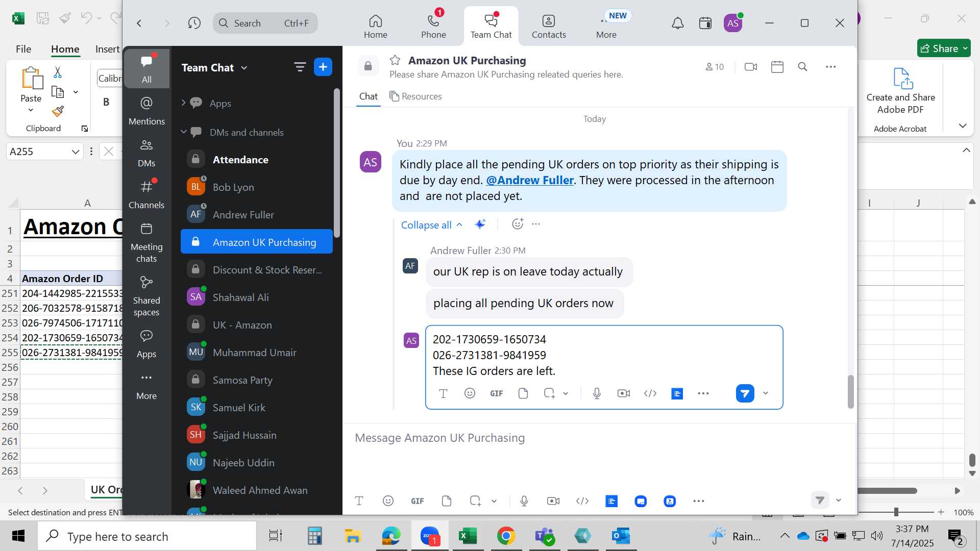
Task: Search within the Amazon UK Purchasing chat
Action: (802, 67)
